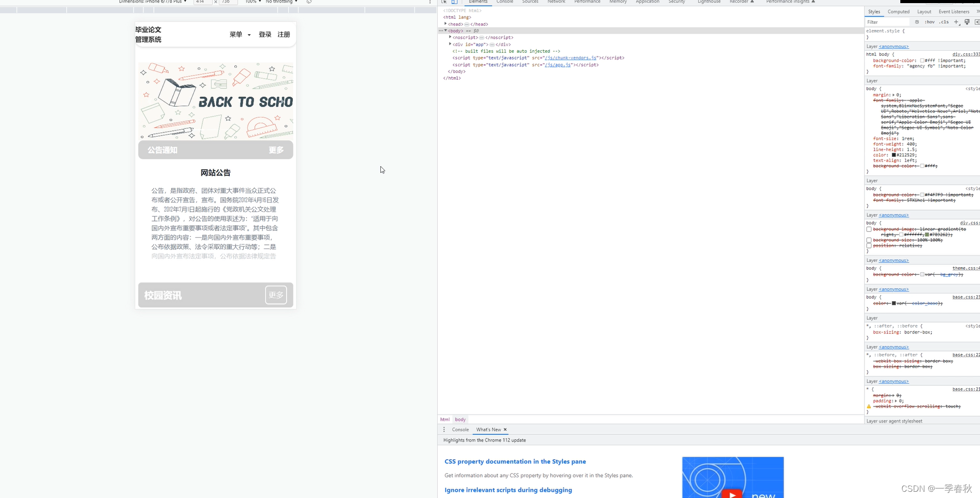Viewport: 980px width, 498px height.
Task: Switch to the Event Listeners tab
Action: click(954, 11)
